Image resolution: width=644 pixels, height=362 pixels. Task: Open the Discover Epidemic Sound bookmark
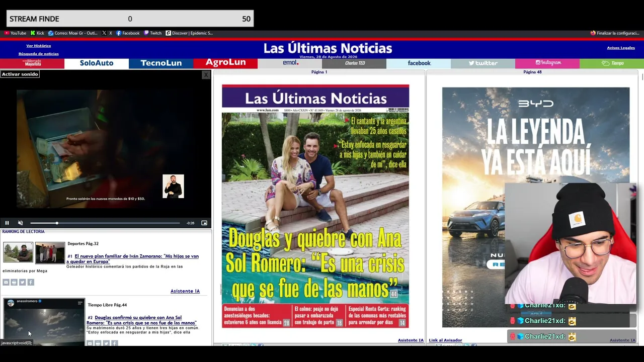click(x=189, y=33)
